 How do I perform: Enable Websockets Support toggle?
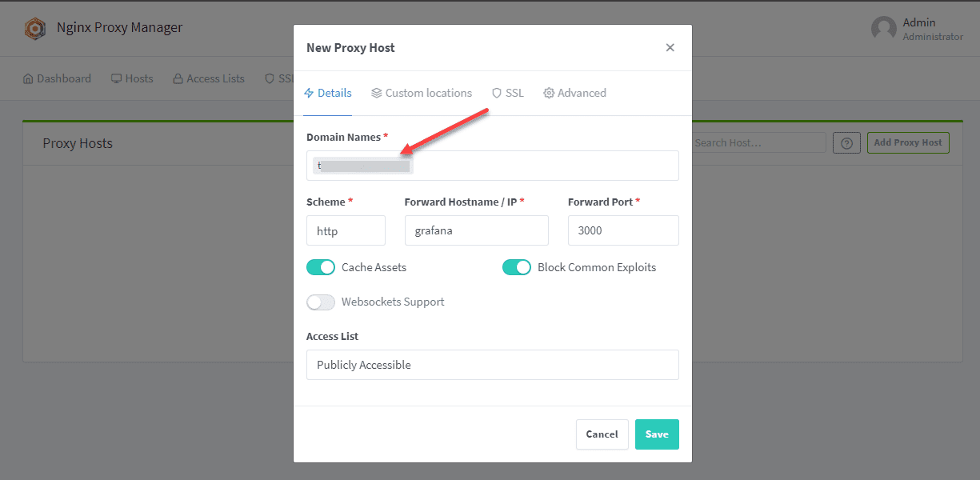(321, 302)
